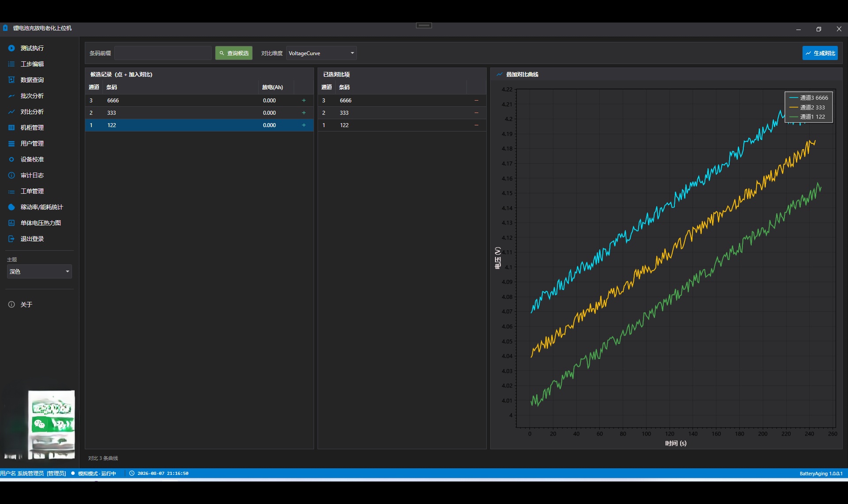Click the 查询候选 search button
The width and height of the screenshot is (848, 504).
[234, 53]
